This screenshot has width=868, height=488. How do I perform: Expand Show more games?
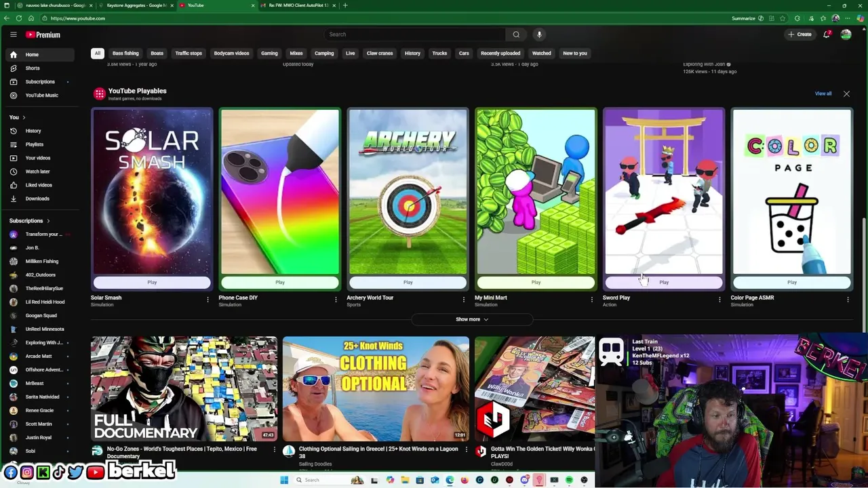pyautogui.click(x=471, y=319)
